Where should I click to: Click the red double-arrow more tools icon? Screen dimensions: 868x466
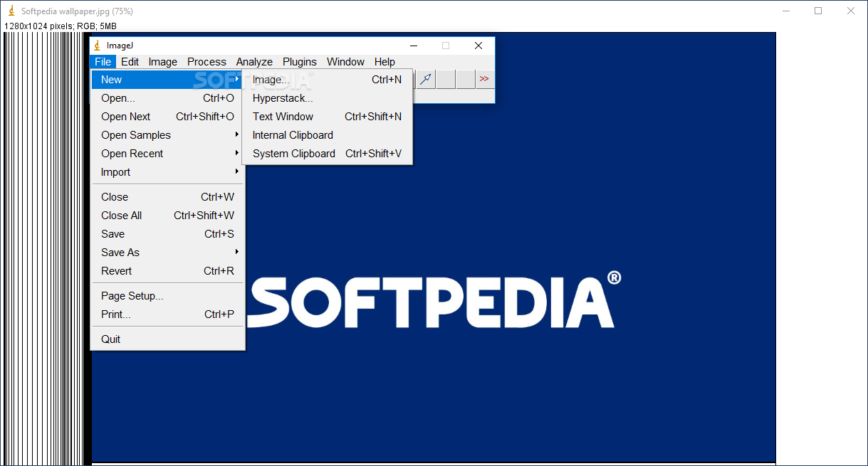(484, 79)
